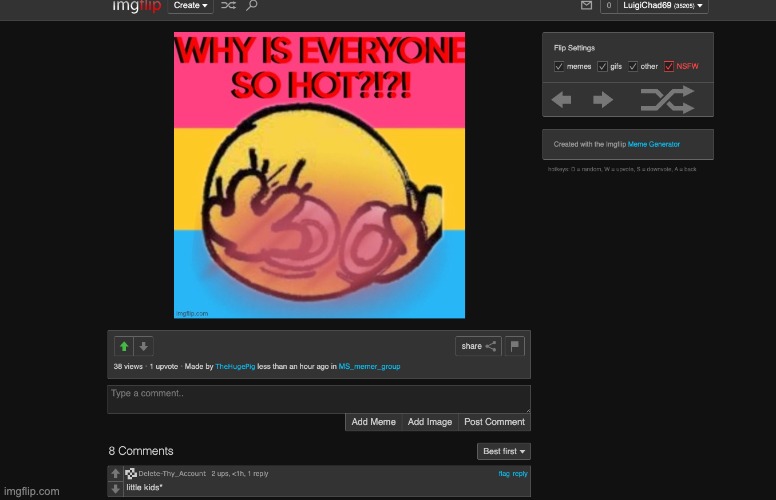Open the Create dropdown menu
The width and height of the screenshot is (776, 500).
pyautogui.click(x=191, y=6)
